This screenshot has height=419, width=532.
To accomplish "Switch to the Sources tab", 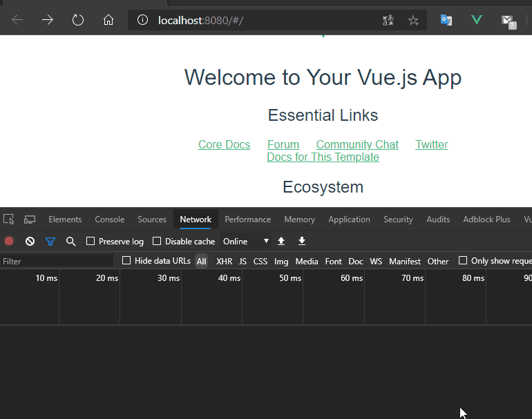I will (x=152, y=220).
